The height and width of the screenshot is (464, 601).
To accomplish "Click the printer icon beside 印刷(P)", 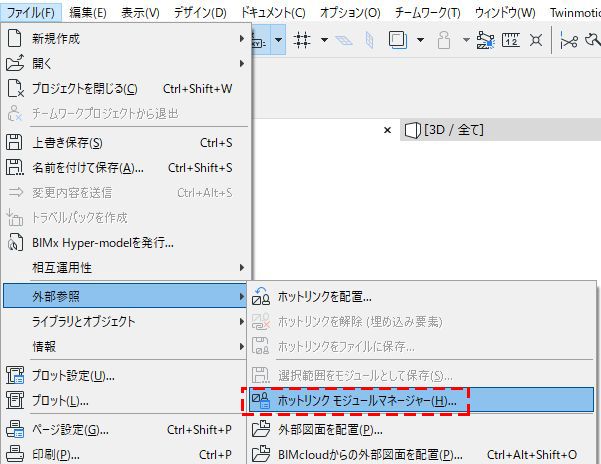I will click(x=15, y=454).
